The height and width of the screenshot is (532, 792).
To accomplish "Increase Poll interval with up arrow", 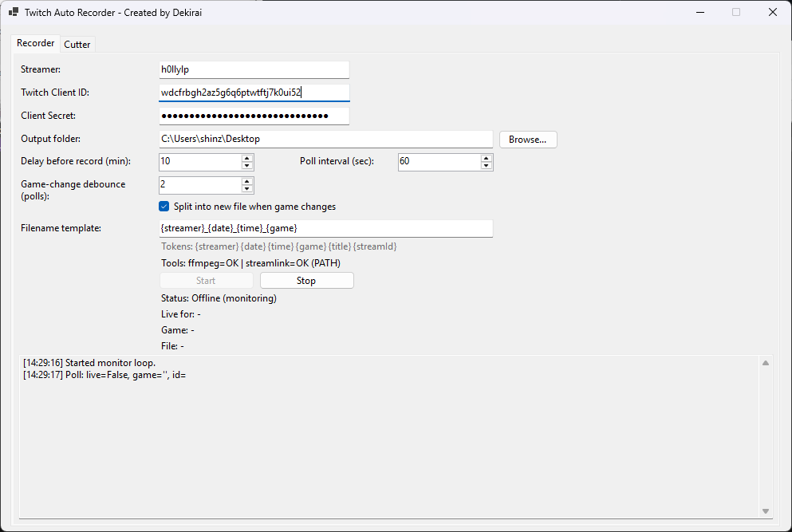I will 487,158.
